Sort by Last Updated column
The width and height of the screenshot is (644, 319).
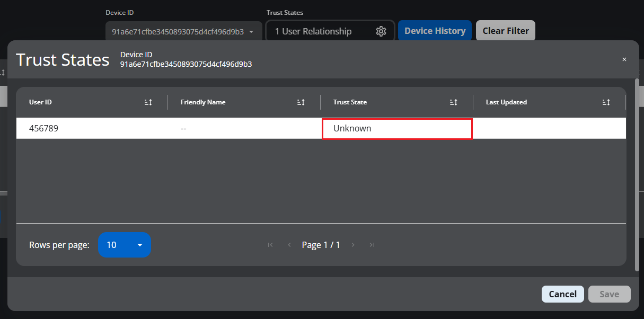pyautogui.click(x=606, y=102)
